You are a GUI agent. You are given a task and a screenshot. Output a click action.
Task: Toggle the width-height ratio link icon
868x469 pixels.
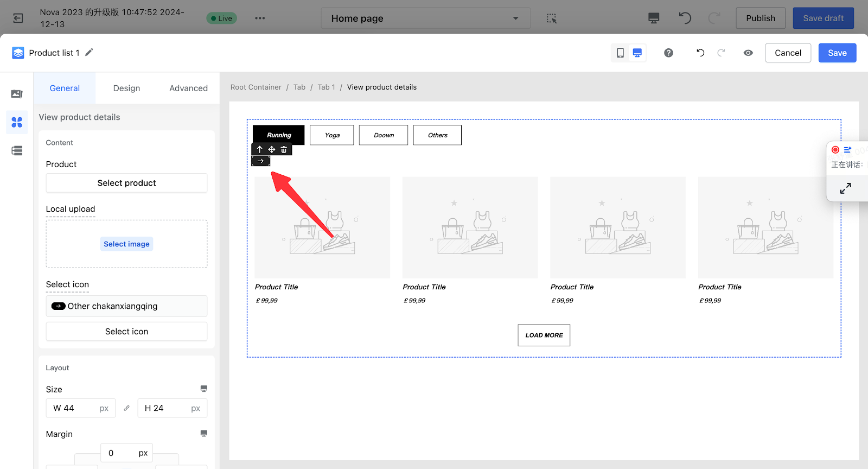(126, 408)
